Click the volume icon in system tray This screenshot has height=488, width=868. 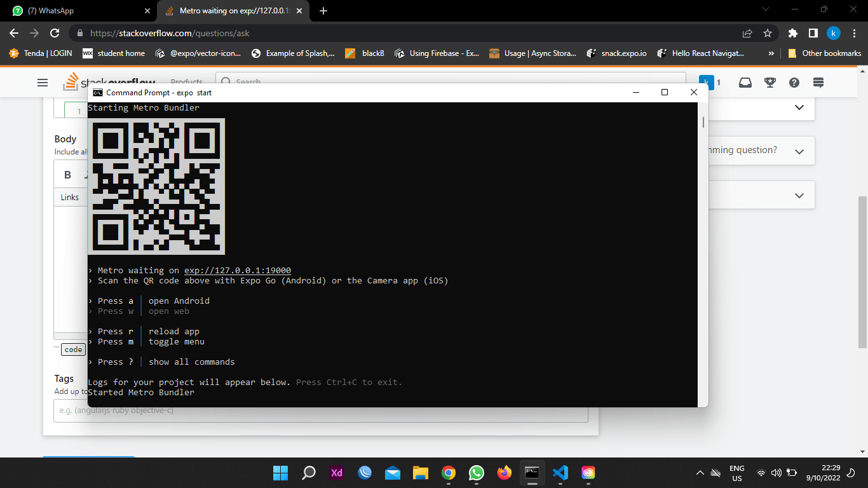point(776,473)
